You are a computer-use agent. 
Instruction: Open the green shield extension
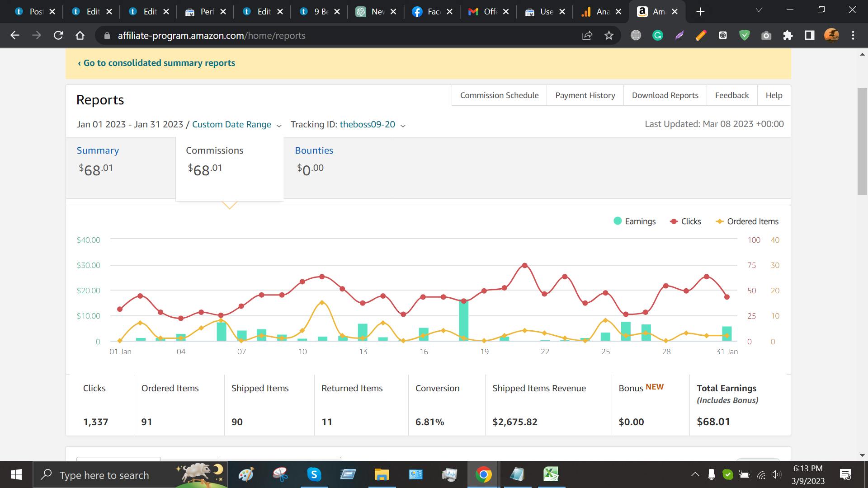tap(745, 35)
